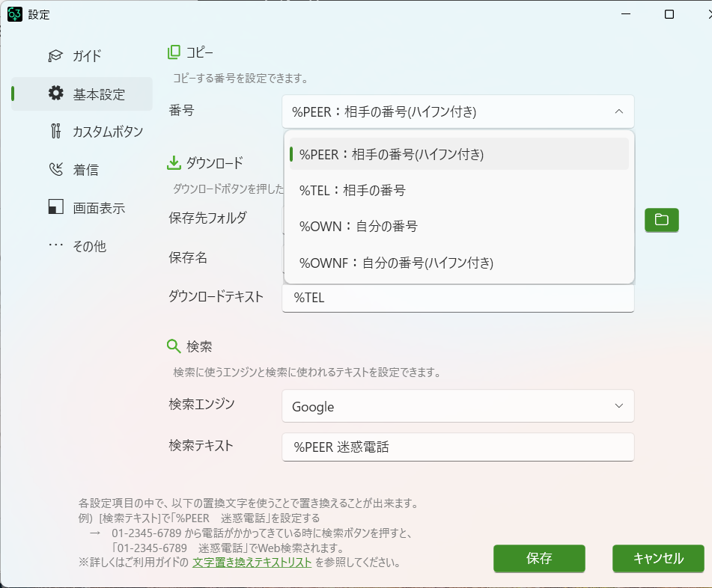
Task: Click the tools icon for カスタムボタン
Action: (55, 132)
